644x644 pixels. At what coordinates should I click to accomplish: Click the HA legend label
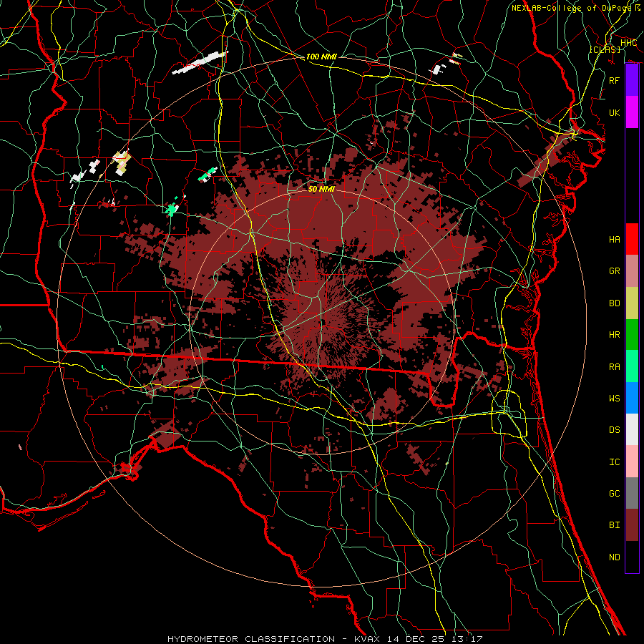pos(614,240)
